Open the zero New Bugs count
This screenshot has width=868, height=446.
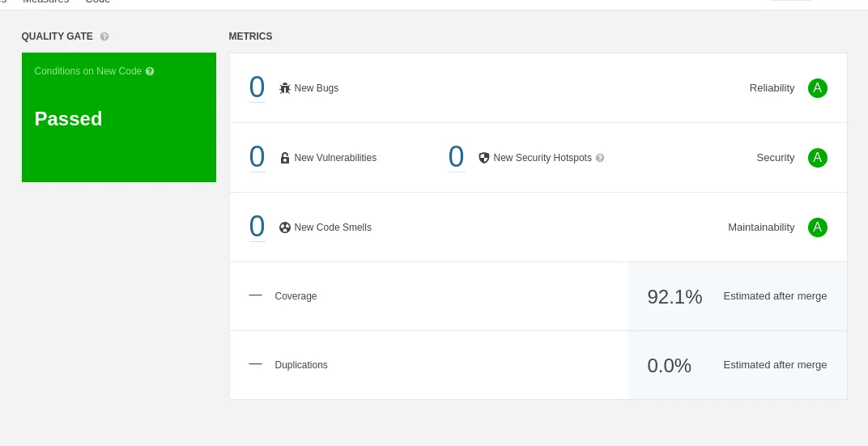257,87
